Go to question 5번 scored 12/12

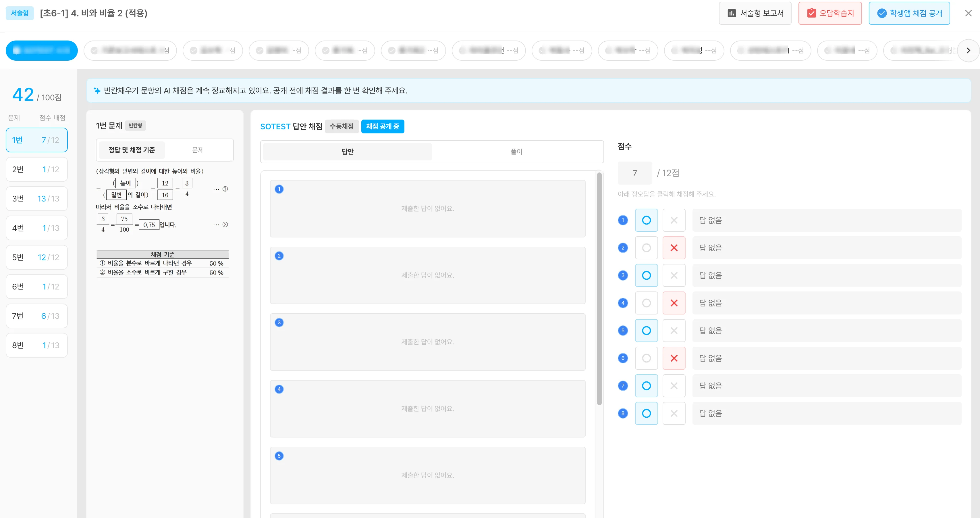coord(37,258)
